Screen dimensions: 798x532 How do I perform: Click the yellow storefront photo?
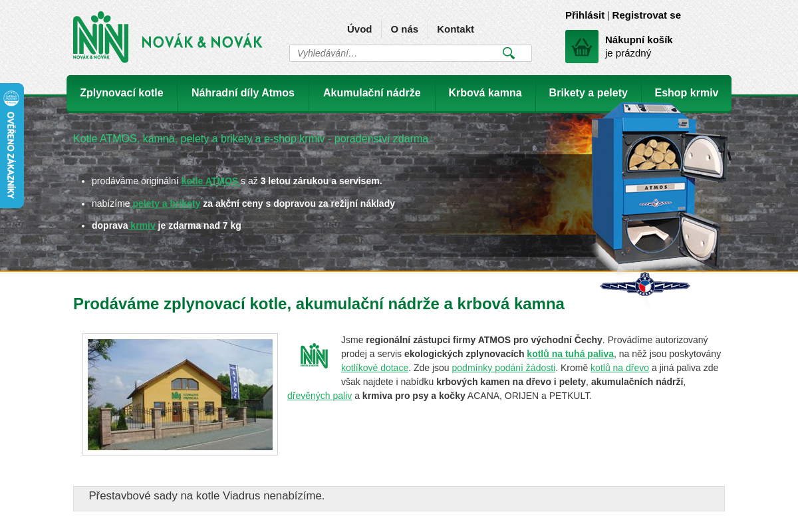click(180, 394)
